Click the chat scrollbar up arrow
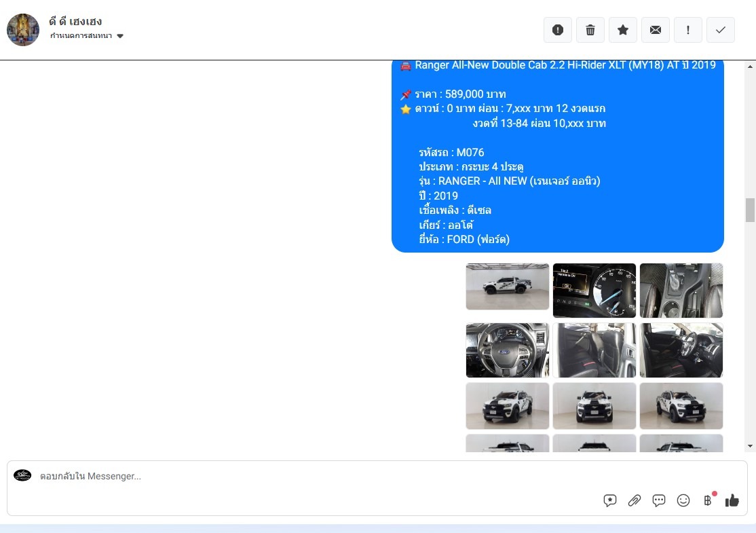 click(x=750, y=67)
